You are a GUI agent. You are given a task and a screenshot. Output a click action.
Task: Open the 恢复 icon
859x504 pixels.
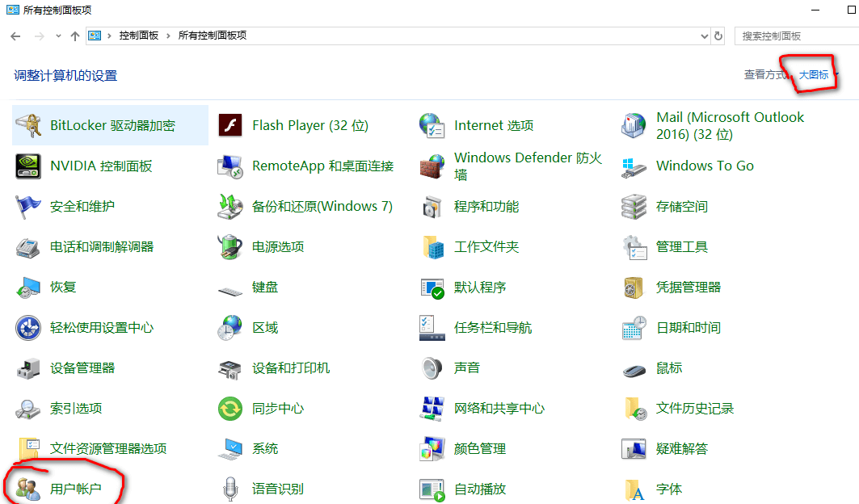28,288
